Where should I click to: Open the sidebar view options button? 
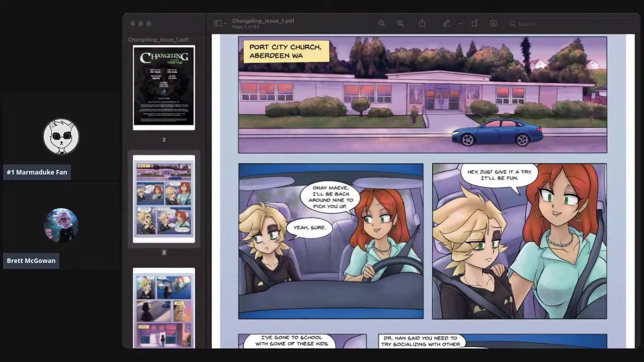click(x=218, y=23)
